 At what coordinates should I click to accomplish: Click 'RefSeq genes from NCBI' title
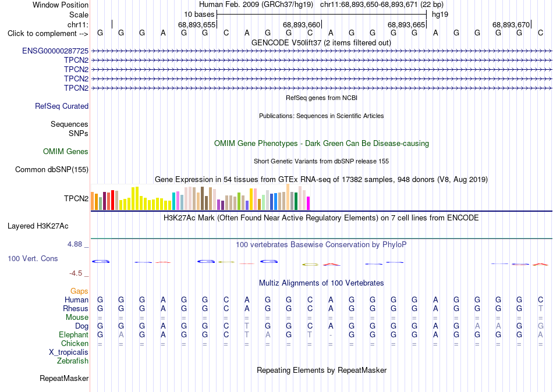[x=321, y=98]
